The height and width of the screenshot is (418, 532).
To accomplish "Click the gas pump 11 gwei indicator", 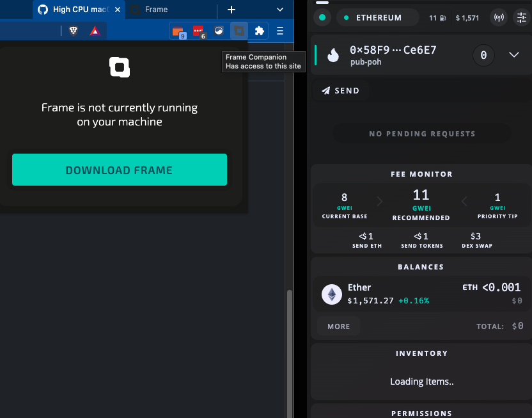I will [x=437, y=18].
